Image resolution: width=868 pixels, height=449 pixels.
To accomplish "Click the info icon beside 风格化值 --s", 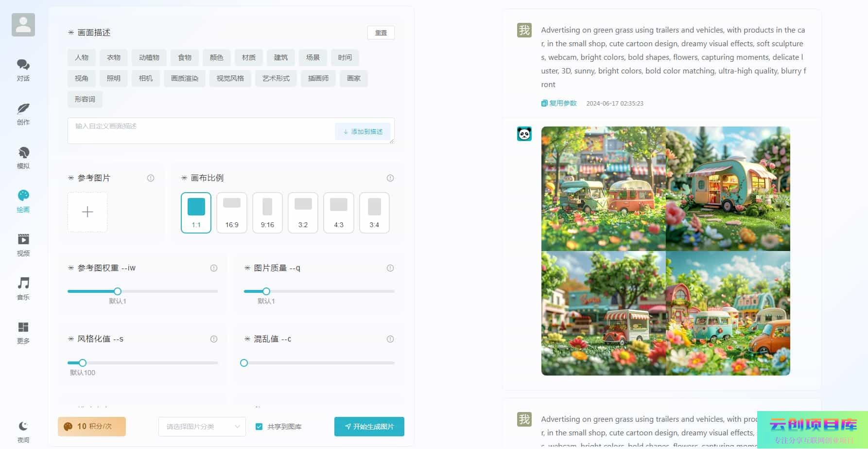I will 213,339.
